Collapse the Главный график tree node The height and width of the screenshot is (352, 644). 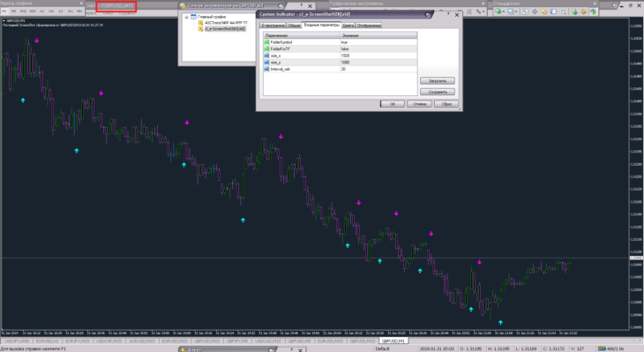[x=186, y=18]
